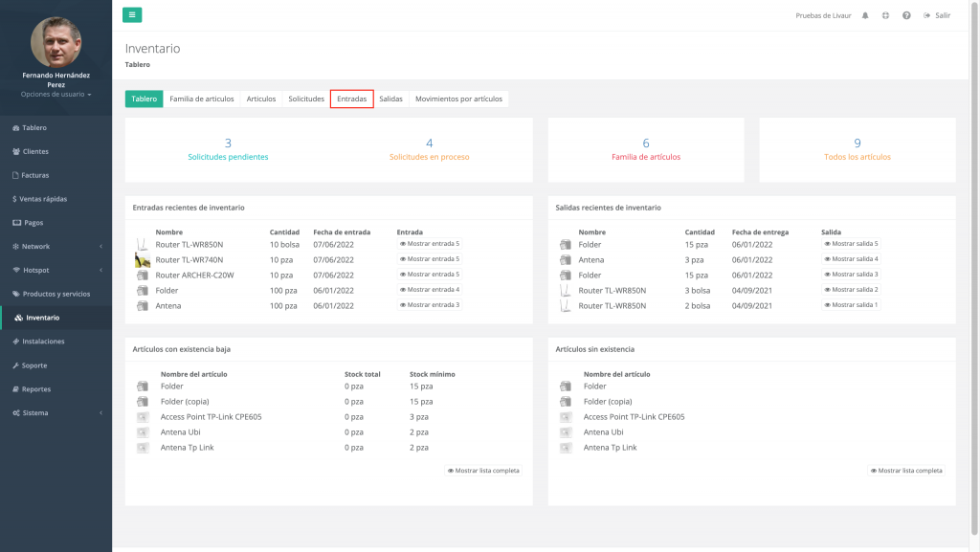Click the page vertical scrollbar
Screen dimensions: 980x552
pyautogui.click(x=974, y=269)
